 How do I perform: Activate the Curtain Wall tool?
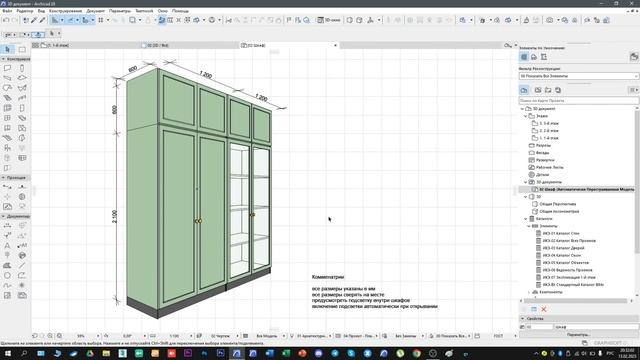[x=7, y=108]
